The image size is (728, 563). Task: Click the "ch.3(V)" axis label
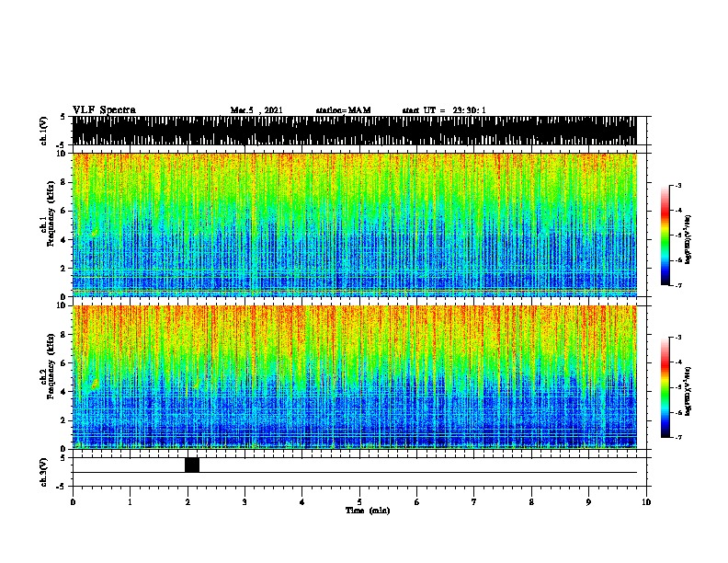coord(44,472)
